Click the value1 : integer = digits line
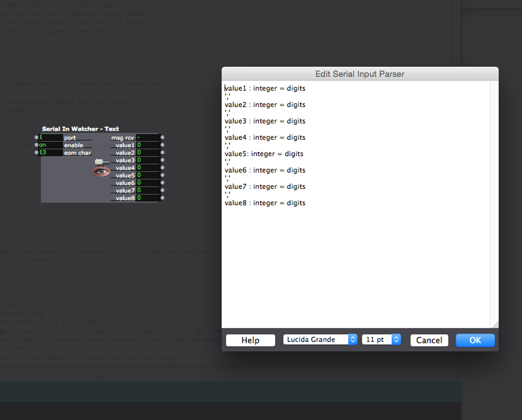Screen dimensions: 522x420 coord(265,88)
